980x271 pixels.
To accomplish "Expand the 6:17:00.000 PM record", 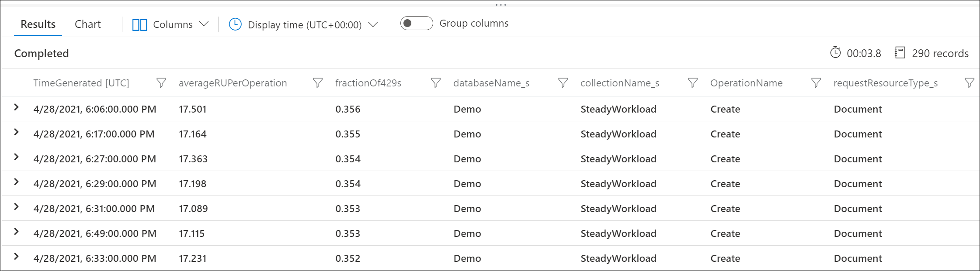I will 16,132.
